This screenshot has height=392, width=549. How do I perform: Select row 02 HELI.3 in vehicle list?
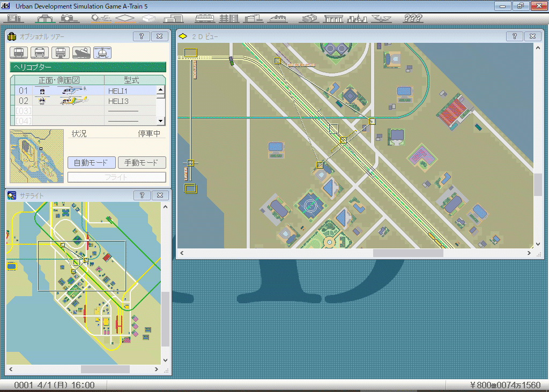tap(85, 101)
